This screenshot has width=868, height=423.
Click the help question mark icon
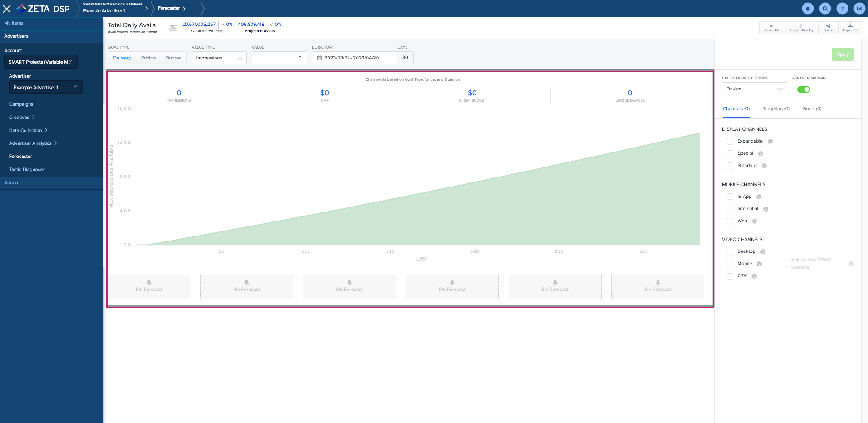(842, 8)
